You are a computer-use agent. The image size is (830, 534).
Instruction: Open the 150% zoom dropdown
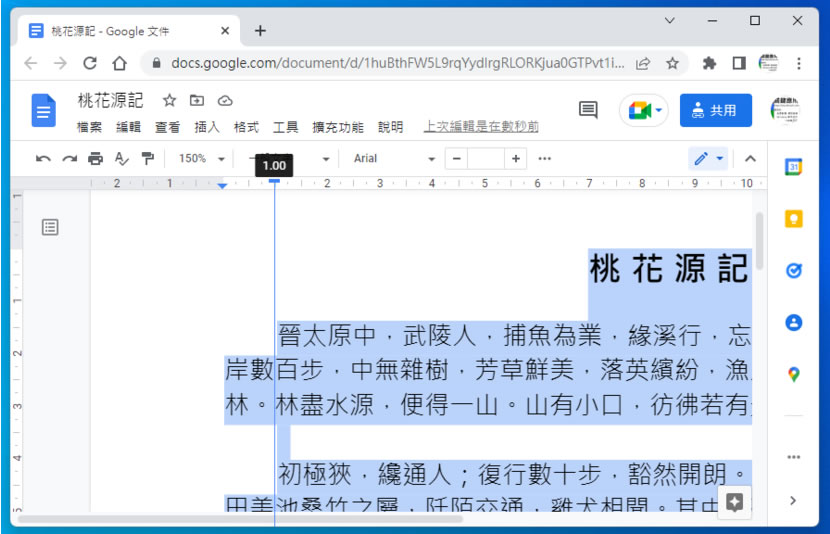pyautogui.click(x=200, y=158)
